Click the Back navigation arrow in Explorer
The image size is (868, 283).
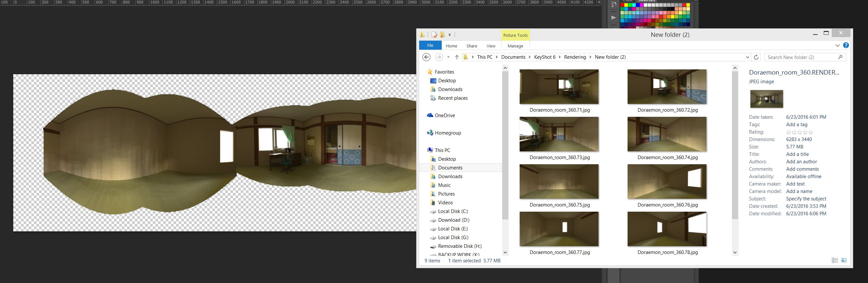(426, 57)
